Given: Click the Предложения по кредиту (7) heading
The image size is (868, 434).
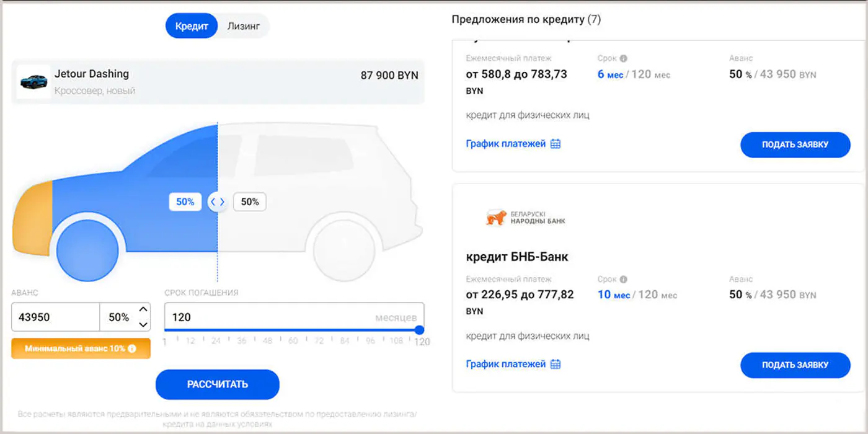Looking at the screenshot, I should [x=526, y=19].
